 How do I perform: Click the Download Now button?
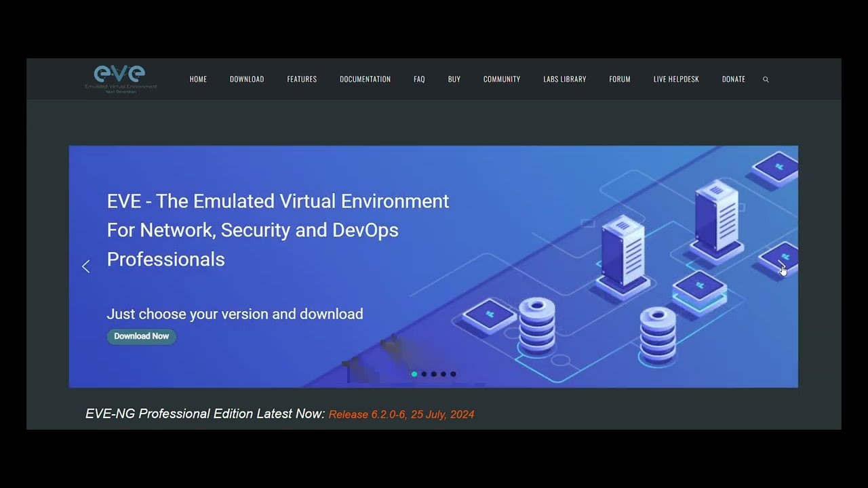point(141,336)
